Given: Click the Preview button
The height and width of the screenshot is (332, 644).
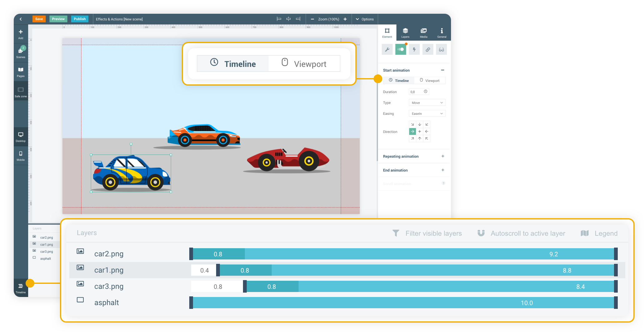Looking at the screenshot, I should pyautogui.click(x=58, y=19).
